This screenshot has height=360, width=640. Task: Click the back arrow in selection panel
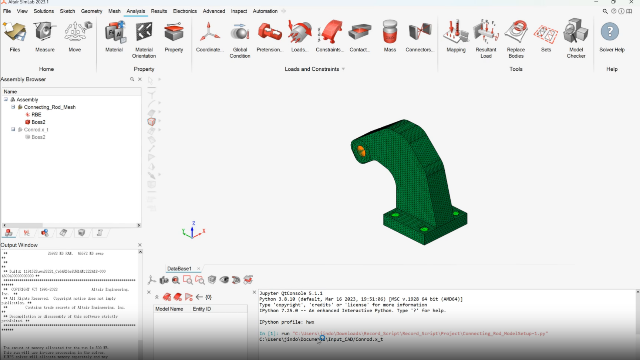[199, 297]
